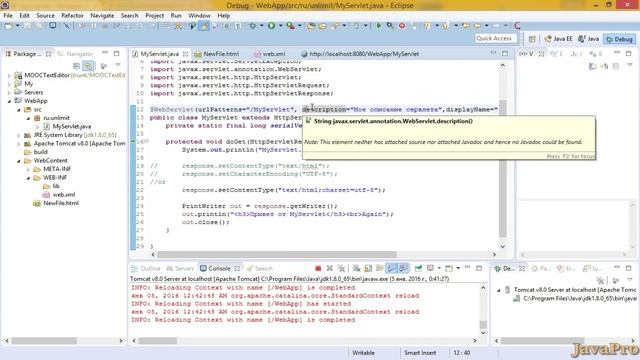The image size is (640, 360).
Task: Open the Navigate menu
Action: [x=102, y=16]
